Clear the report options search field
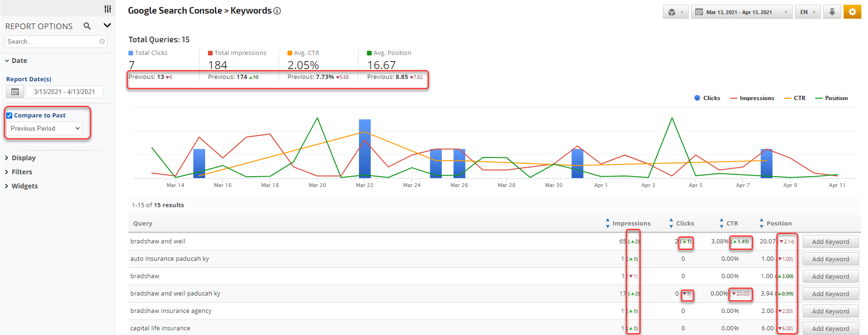Screen dimensions: 868x335 102,41
